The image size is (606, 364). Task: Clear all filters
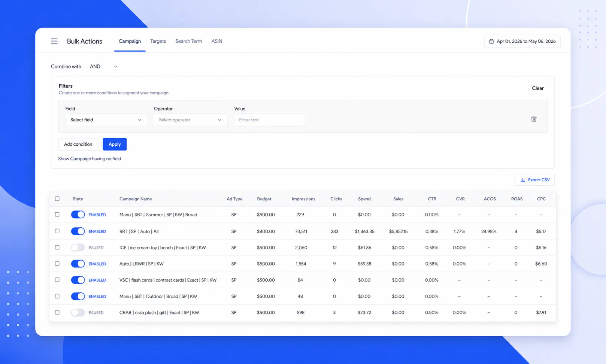point(538,88)
